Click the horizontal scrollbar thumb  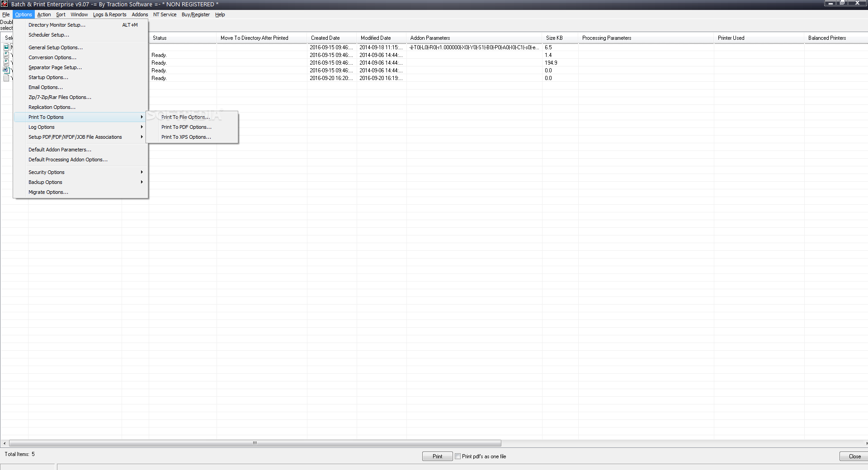click(255, 443)
